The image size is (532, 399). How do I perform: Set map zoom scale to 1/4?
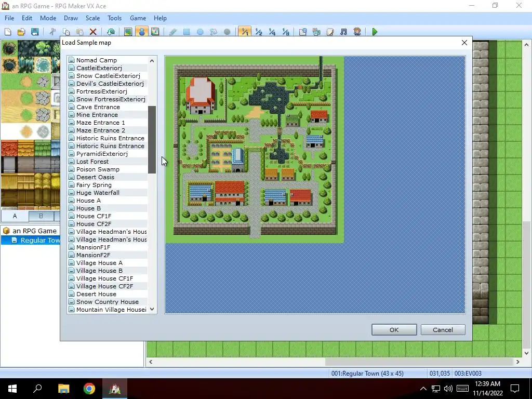[x=272, y=32]
